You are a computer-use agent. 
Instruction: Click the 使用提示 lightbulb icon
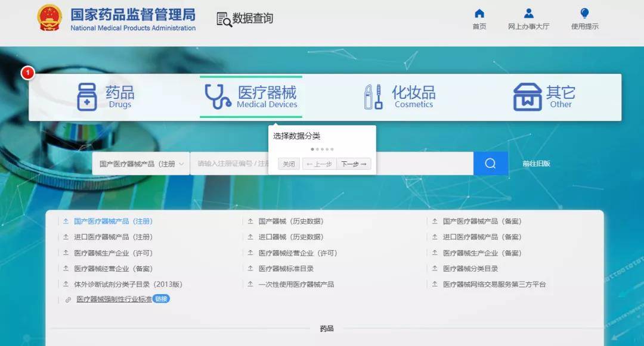click(585, 14)
